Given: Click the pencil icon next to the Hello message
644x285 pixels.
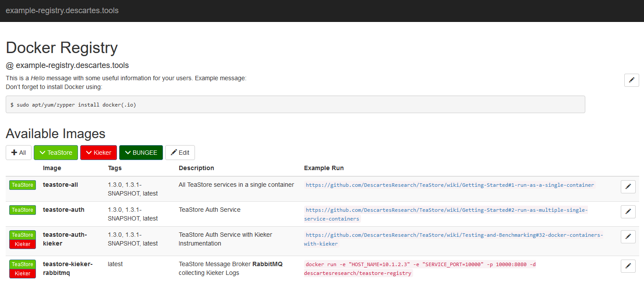Looking at the screenshot, I should pos(631,80).
